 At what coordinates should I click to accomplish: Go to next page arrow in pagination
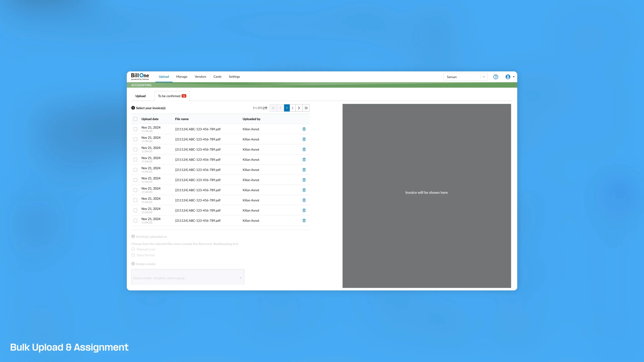click(299, 108)
